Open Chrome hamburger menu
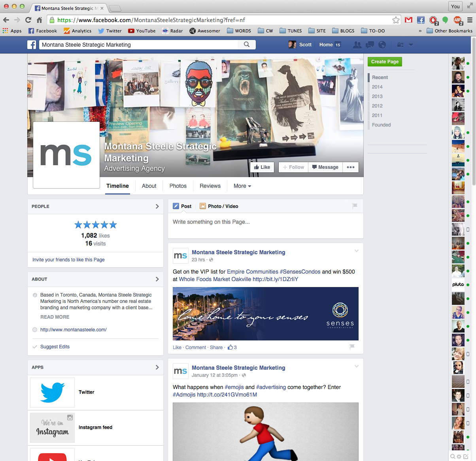The image size is (476, 461). 470,20
